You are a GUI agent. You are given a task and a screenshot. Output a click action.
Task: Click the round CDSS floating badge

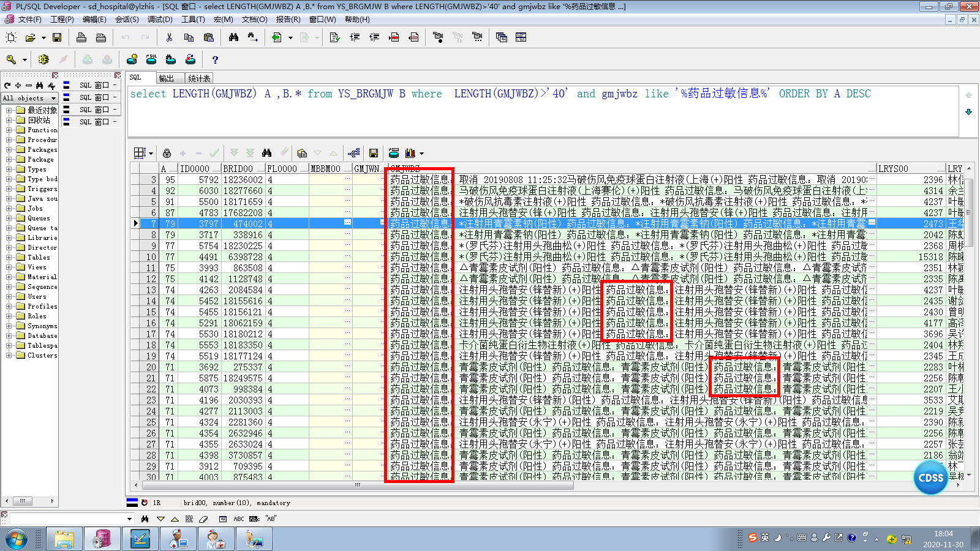coord(930,478)
